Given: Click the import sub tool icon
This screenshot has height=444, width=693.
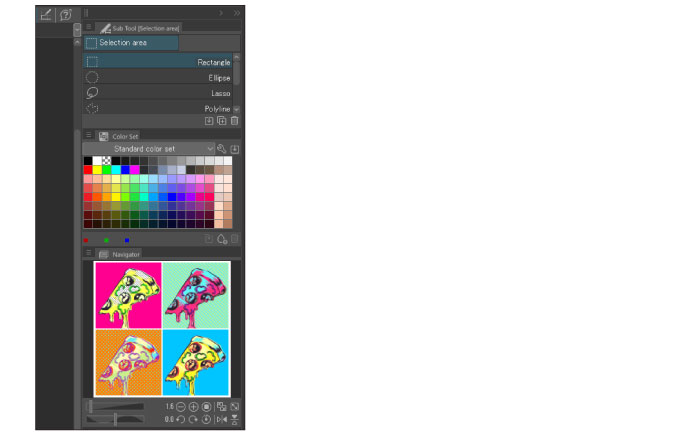Looking at the screenshot, I should click(x=209, y=121).
